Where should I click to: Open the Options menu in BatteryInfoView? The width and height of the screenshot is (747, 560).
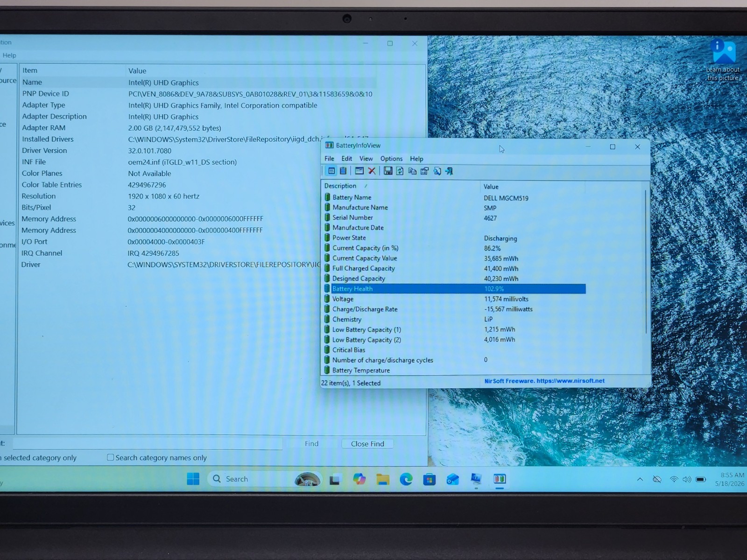[391, 159]
